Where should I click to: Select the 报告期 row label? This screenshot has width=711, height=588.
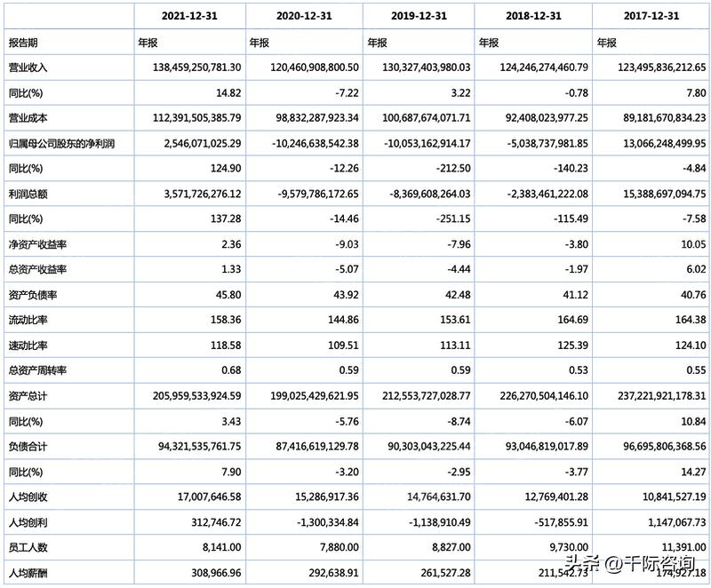point(24,42)
